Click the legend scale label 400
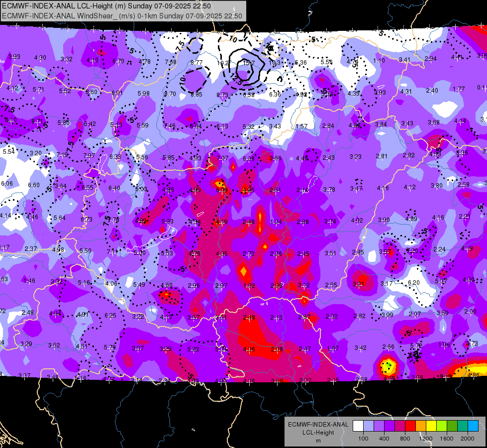Screen dimensions: 487x448 point(384,439)
